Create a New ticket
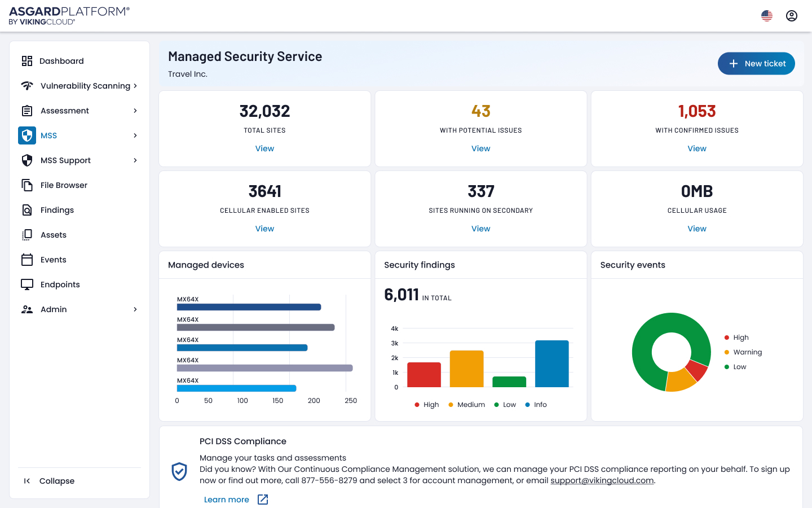Viewport: 812px width, 508px height. (756, 64)
